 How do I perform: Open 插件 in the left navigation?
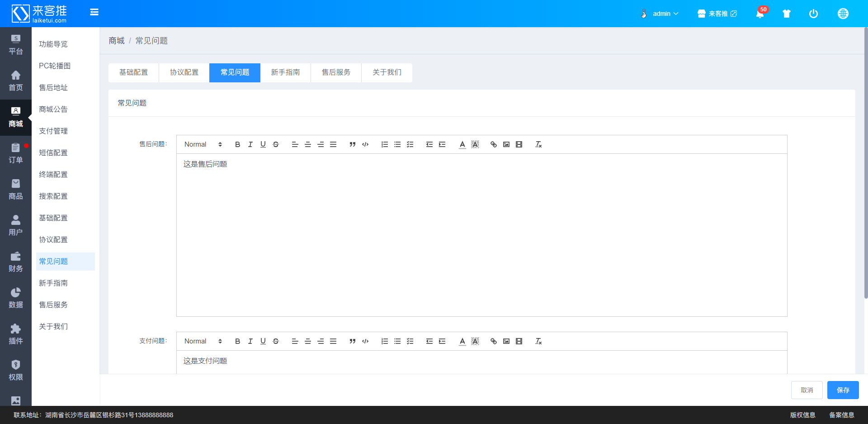pos(16,335)
